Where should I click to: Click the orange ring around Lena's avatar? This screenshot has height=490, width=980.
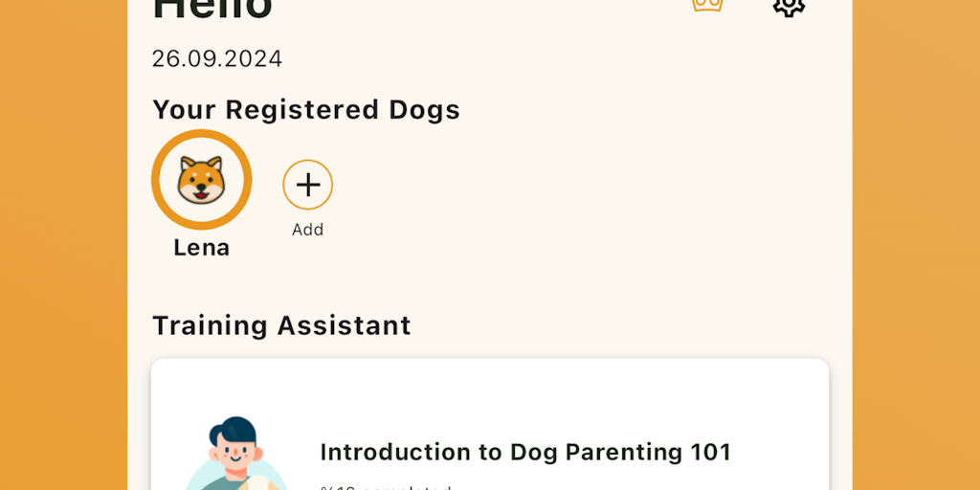click(157, 179)
